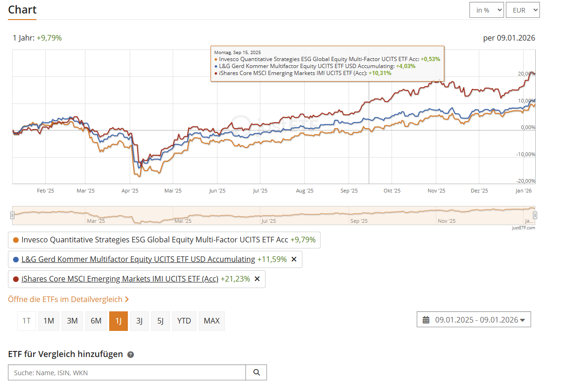Select the 1M time period tab

(x=49, y=321)
